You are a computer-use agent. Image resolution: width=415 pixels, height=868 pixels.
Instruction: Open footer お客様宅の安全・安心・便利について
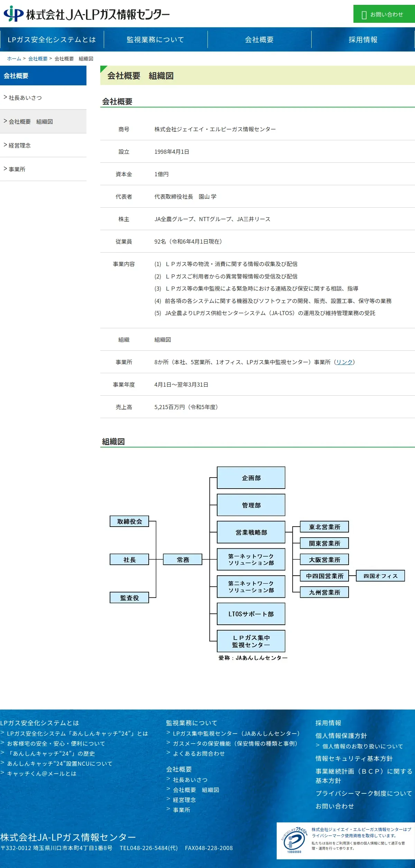click(56, 743)
